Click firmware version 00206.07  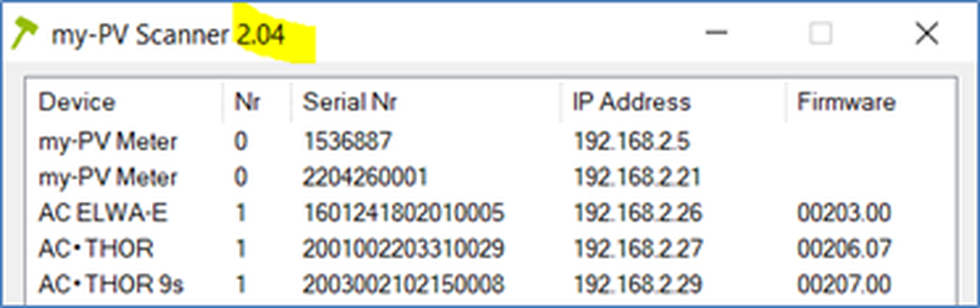click(844, 248)
